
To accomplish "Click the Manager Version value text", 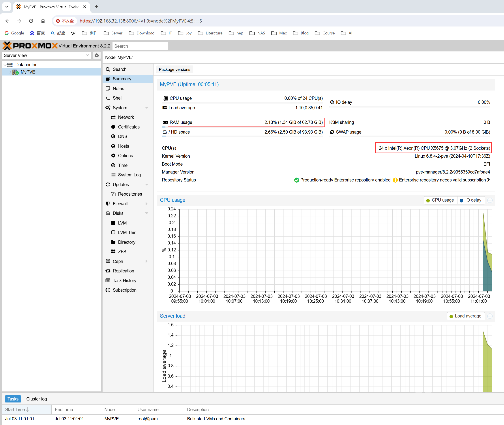I will click(453, 172).
